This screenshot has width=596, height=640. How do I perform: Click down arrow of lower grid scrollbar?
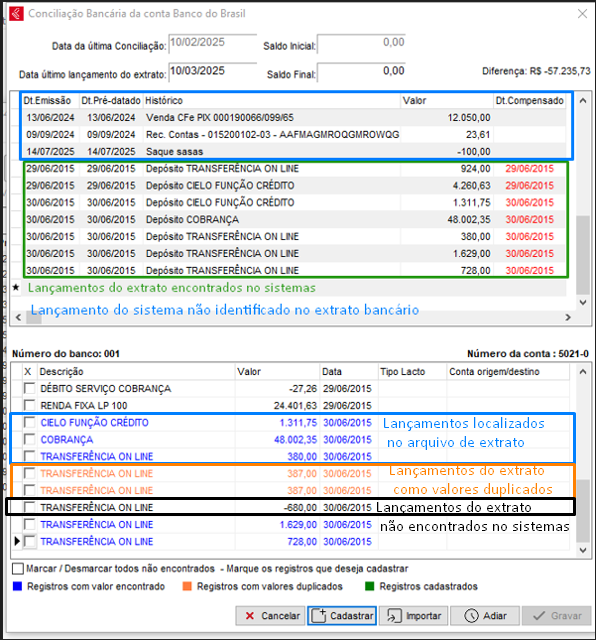(583, 550)
